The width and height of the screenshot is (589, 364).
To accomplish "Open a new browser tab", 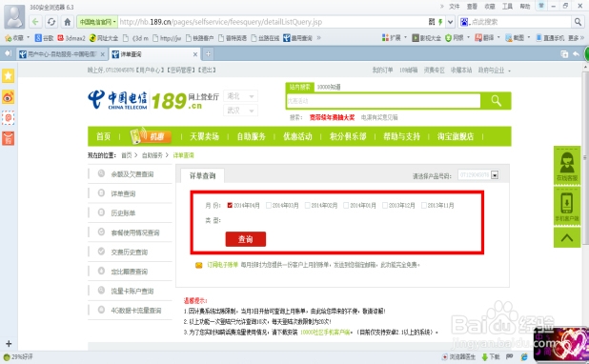I will [x=208, y=54].
